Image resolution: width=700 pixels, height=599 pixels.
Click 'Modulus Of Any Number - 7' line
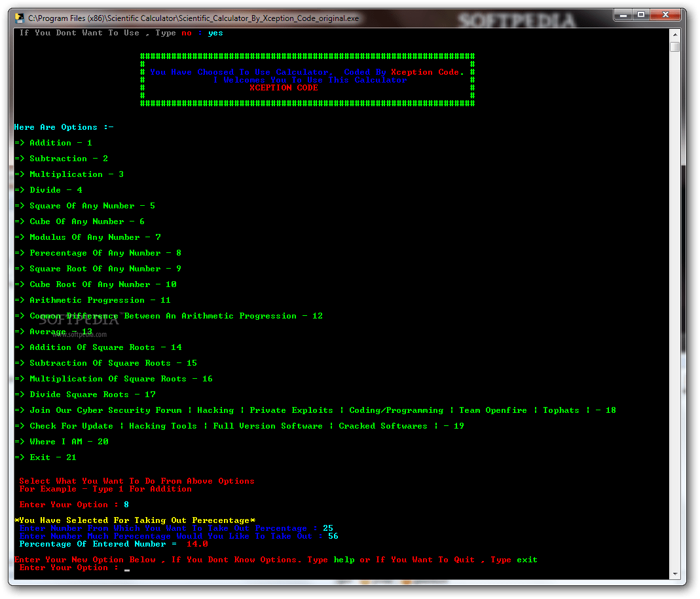pyautogui.click(x=88, y=237)
